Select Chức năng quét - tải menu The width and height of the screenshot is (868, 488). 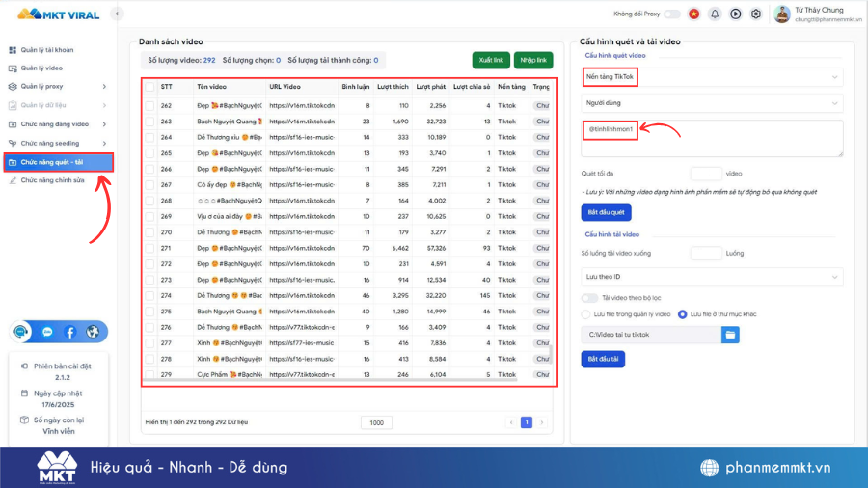[58, 162]
